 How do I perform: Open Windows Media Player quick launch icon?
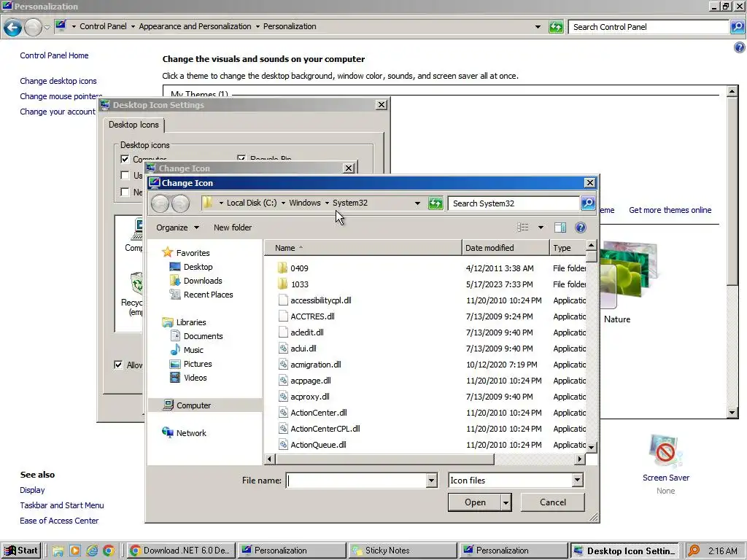point(75,551)
